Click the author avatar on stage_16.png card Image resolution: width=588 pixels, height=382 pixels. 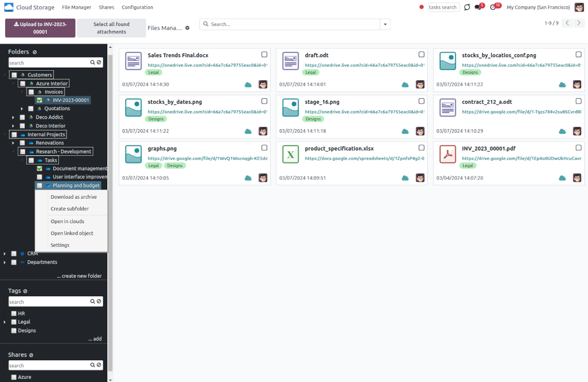[x=420, y=131]
